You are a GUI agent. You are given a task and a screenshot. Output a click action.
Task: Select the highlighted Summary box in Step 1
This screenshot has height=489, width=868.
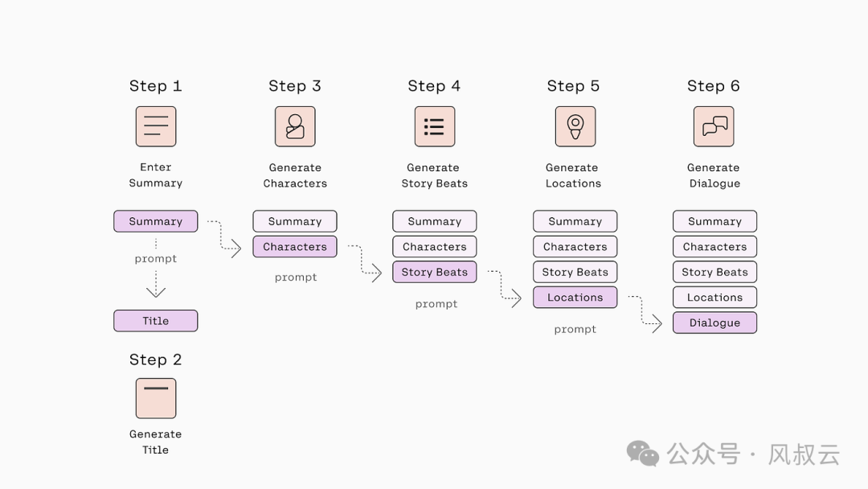pyautogui.click(x=155, y=221)
